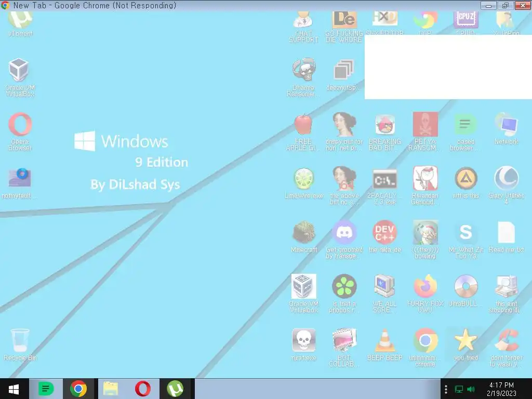
Task: Open the orange De desktop shortcut
Action: 344,27
